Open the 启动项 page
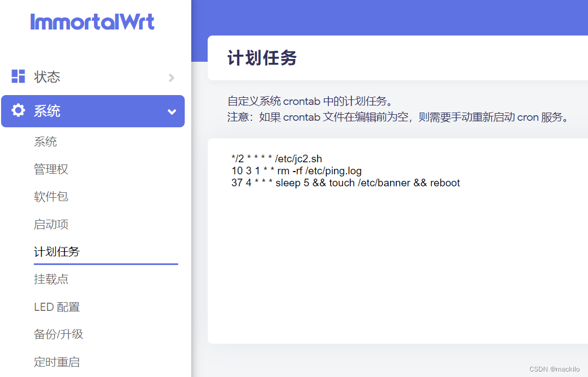 51,224
